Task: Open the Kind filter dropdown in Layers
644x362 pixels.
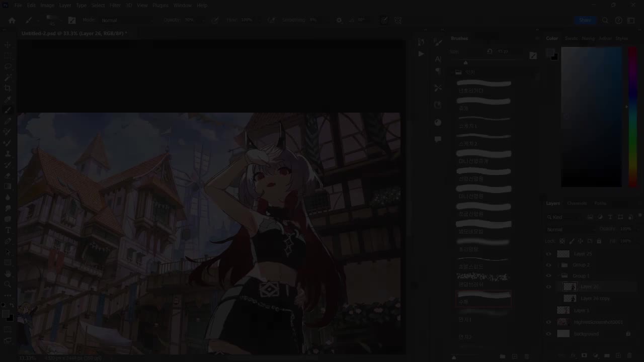Action: pos(565,217)
